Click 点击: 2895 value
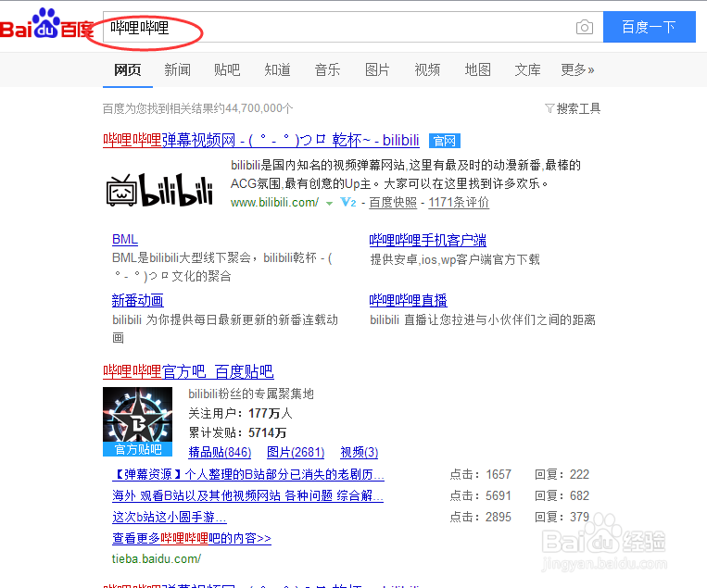This screenshot has height=588, width=707. (480, 517)
